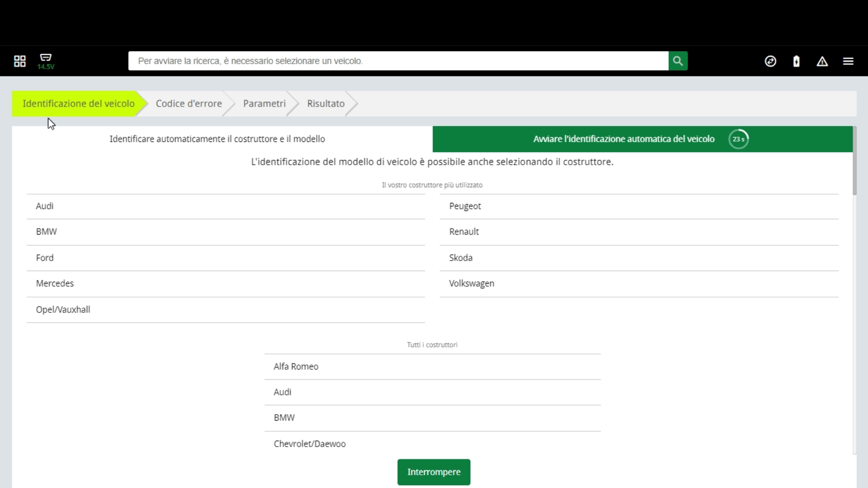The image size is (868, 488).
Task: Go to the Codice d'errore step
Action: (189, 104)
